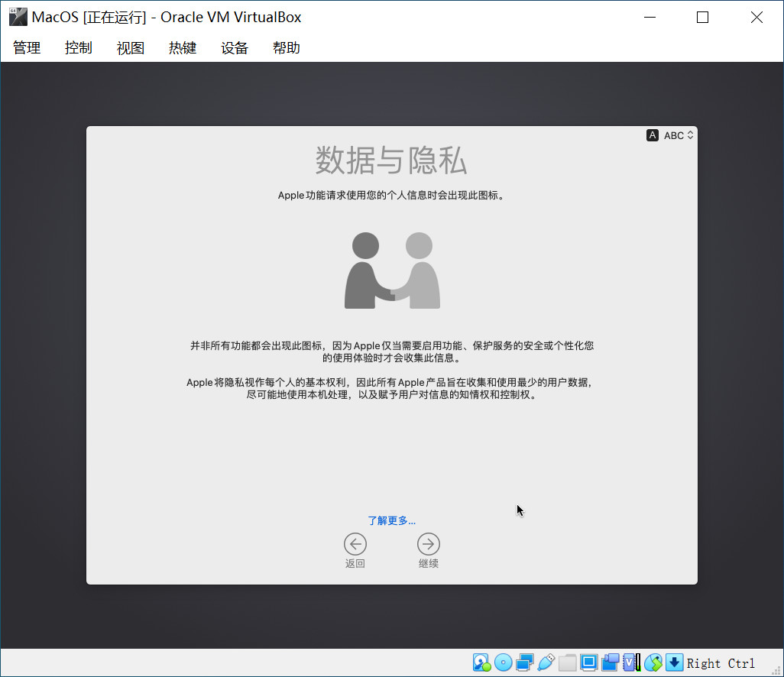Maximize the VirtualBox window
784x677 pixels.
(x=702, y=17)
